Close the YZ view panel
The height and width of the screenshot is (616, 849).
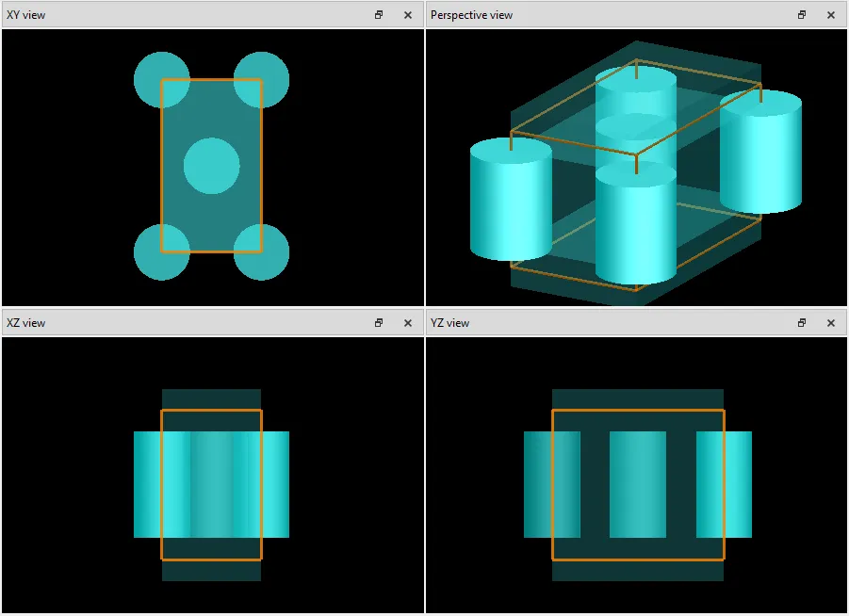pyautogui.click(x=830, y=323)
